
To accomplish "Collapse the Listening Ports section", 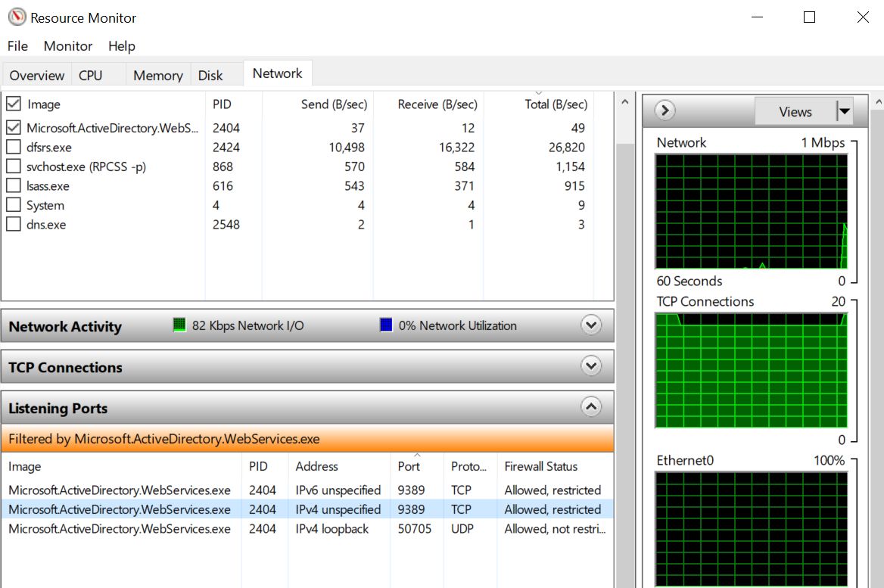I will [592, 406].
